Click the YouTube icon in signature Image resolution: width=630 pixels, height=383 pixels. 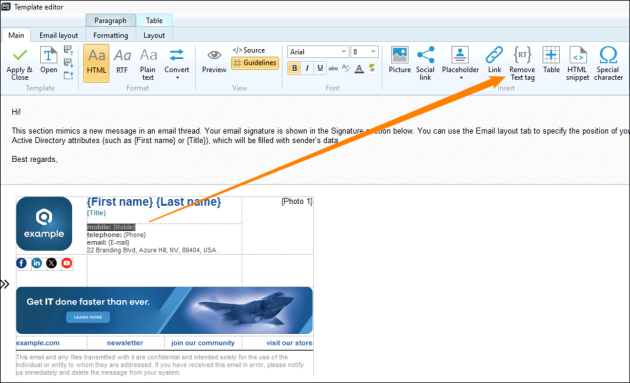tap(67, 263)
